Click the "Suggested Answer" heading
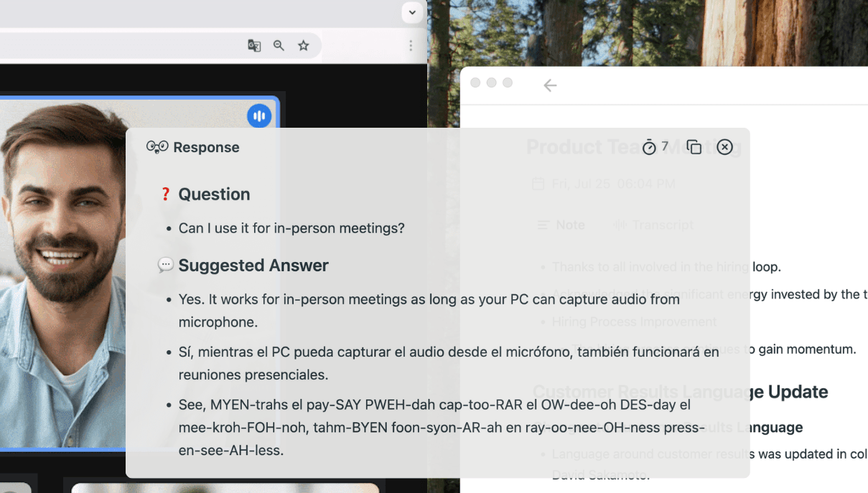This screenshot has width=868, height=493. [253, 266]
